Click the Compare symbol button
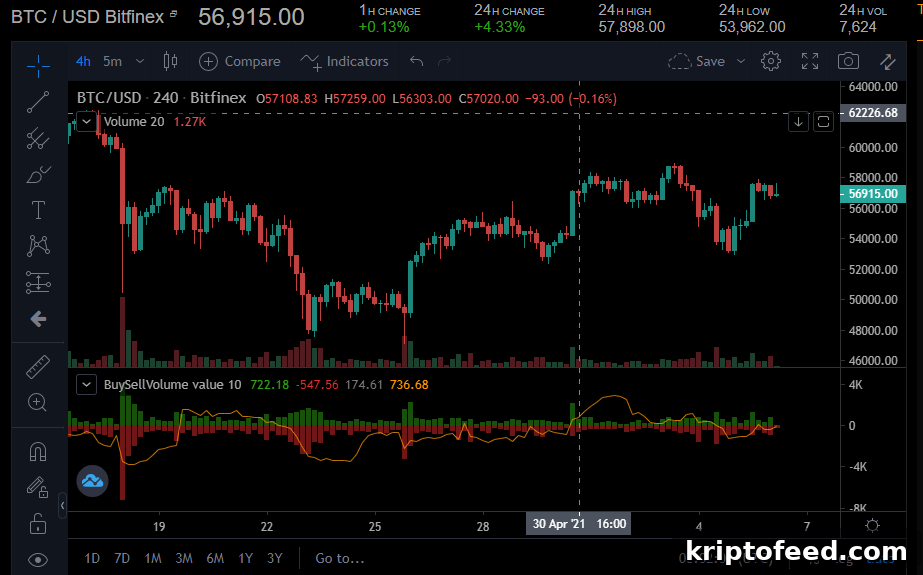The image size is (923, 575). pos(240,61)
